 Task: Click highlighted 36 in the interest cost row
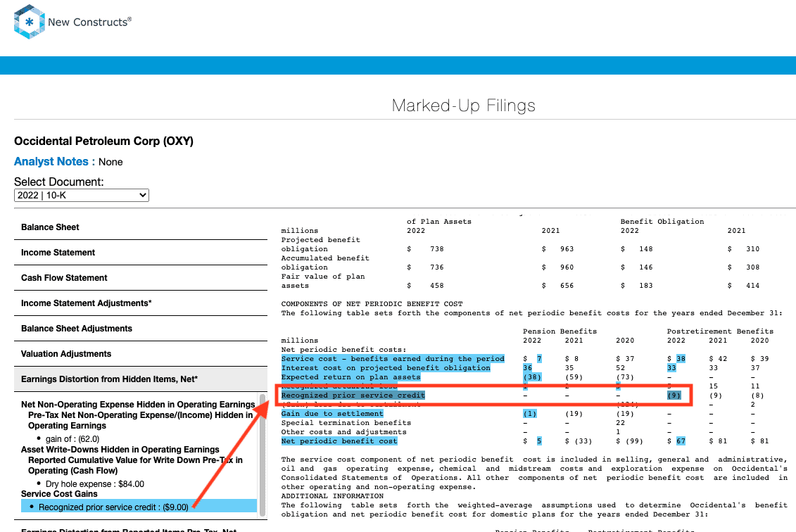click(x=527, y=368)
